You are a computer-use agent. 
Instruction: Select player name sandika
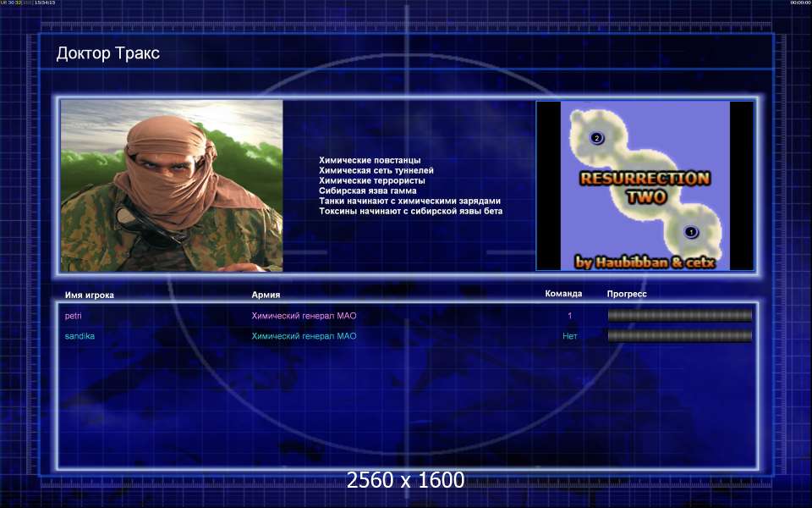80,336
